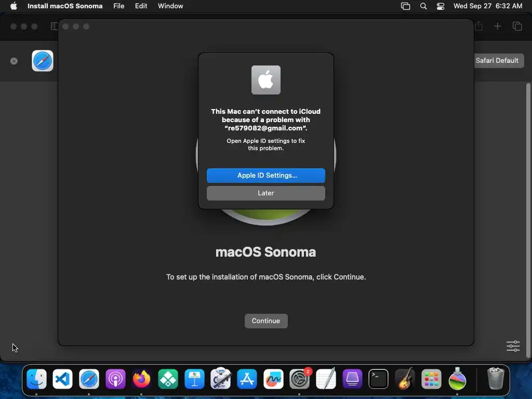Launch Automator robot icon in Dock
The width and height of the screenshot is (532, 399).
coord(220,379)
